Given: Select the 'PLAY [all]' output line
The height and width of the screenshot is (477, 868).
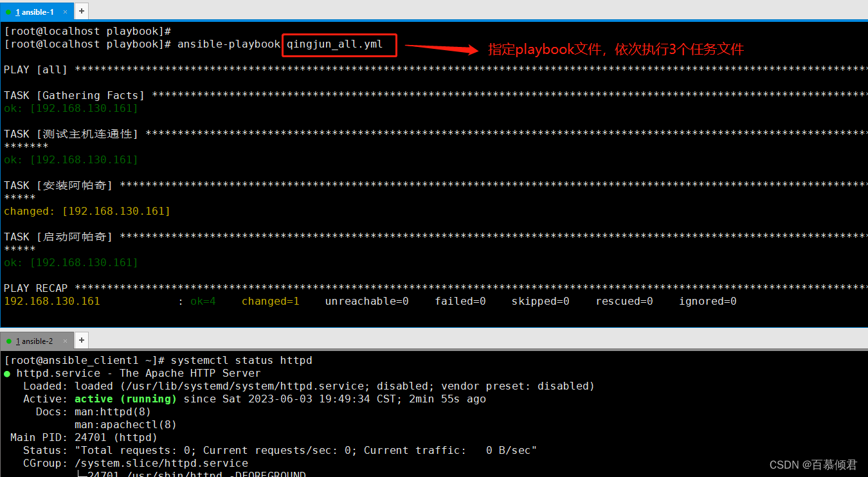Looking at the screenshot, I should click(x=435, y=69).
